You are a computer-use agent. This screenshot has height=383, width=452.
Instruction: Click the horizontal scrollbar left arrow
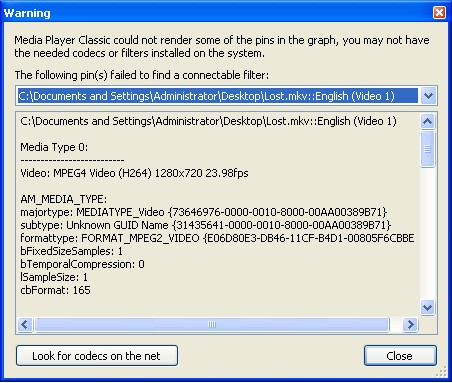25,324
